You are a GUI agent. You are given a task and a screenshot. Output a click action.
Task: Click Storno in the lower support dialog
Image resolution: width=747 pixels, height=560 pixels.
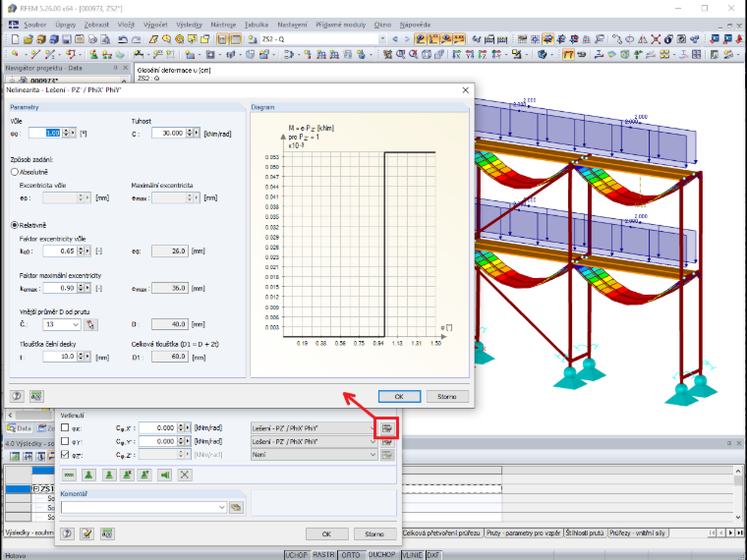tap(373, 533)
